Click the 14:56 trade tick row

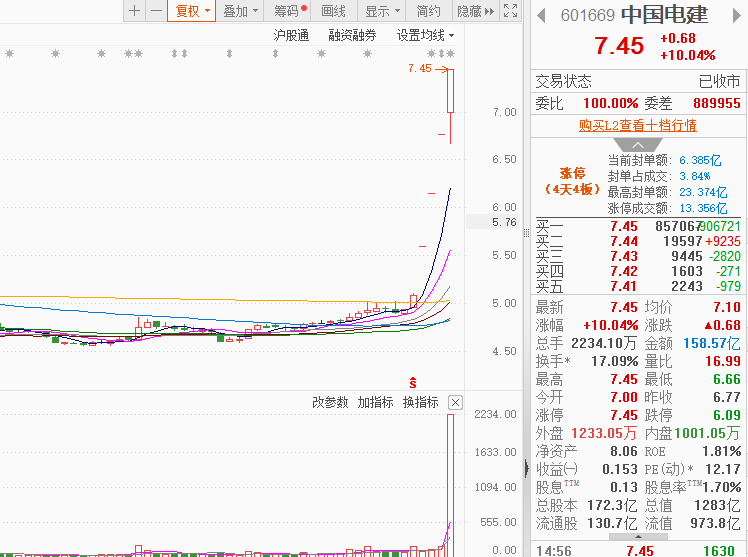tap(639, 551)
